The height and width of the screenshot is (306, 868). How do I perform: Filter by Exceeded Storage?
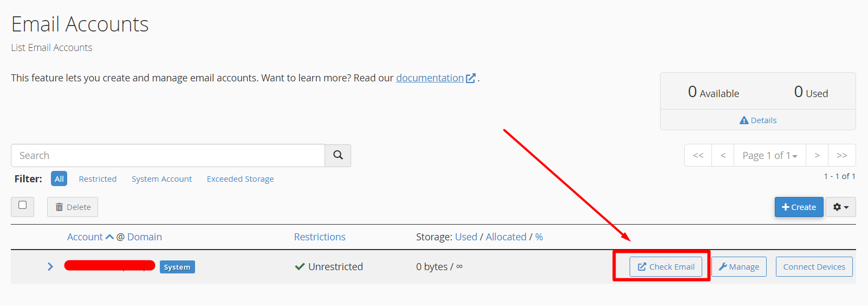pos(240,179)
